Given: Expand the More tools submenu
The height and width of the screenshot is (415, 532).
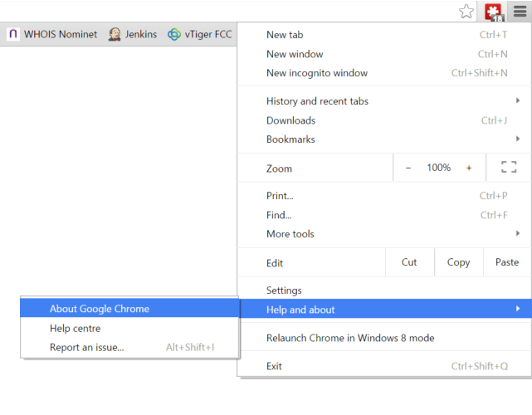Looking at the screenshot, I should pyautogui.click(x=384, y=234).
